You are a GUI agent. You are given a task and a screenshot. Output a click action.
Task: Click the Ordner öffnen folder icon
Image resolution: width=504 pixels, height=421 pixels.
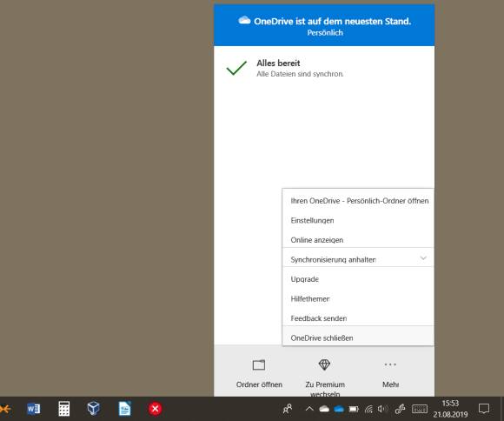(x=259, y=365)
